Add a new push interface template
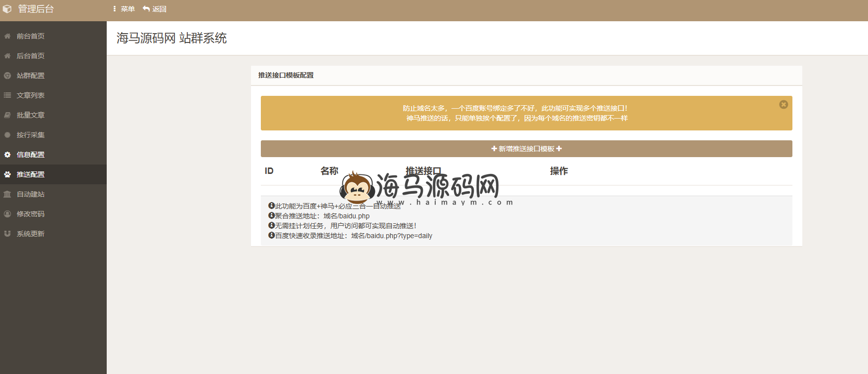 [x=526, y=149]
